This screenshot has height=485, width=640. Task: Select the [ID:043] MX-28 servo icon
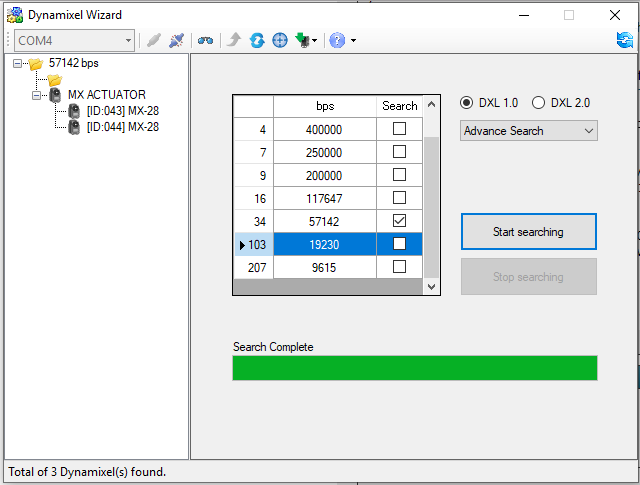pos(74,111)
